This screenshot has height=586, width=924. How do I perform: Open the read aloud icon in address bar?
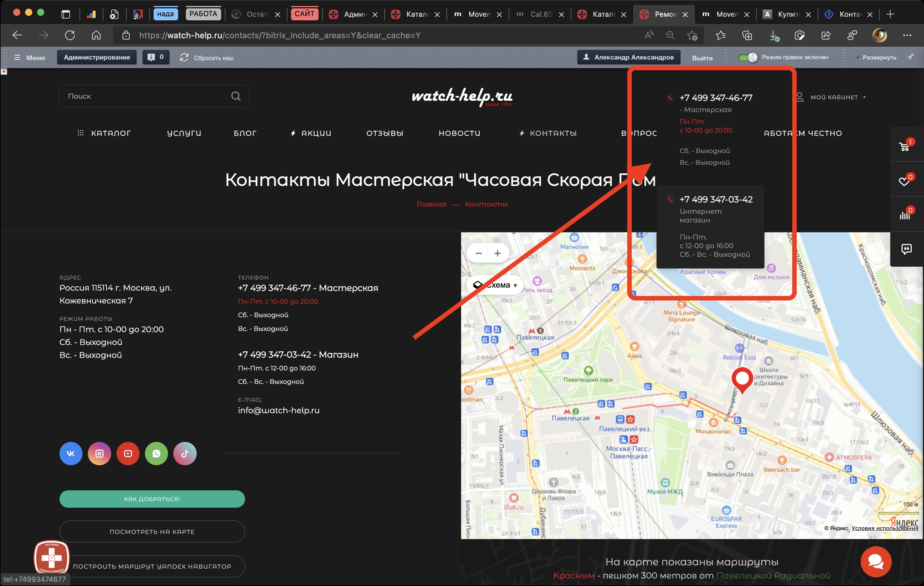click(649, 35)
